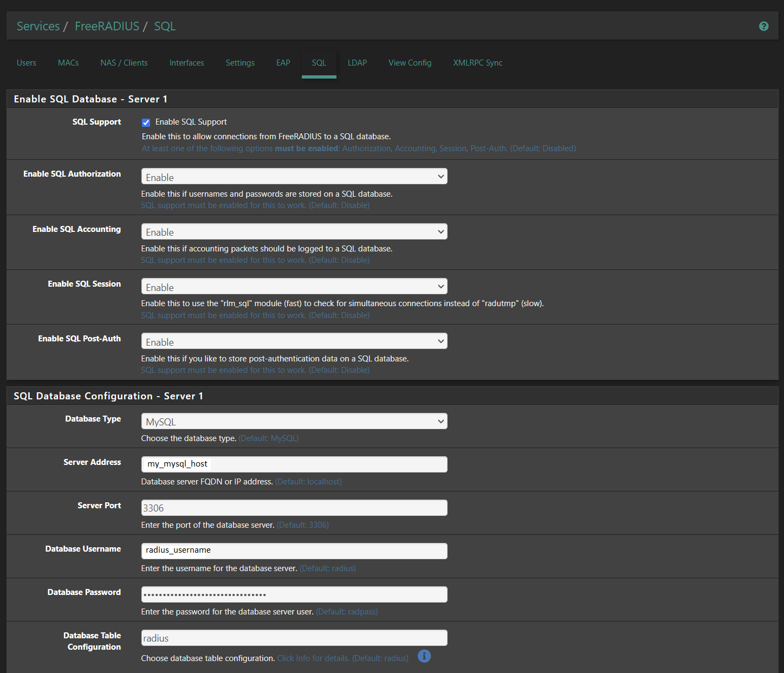Click the 'Server Address' label
This screenshot has width=784, height=673.
click(x=92, y=462)
